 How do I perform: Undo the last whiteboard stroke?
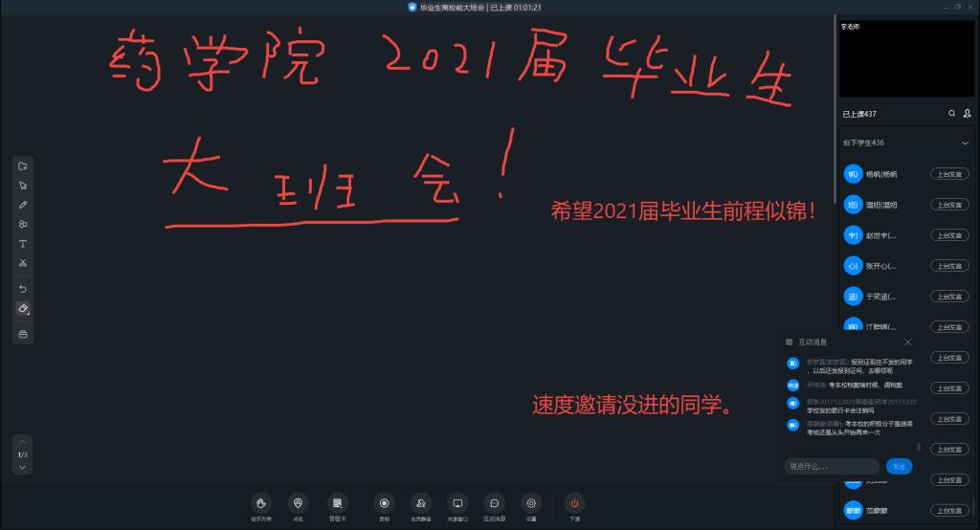pyautogui.click(x=23, y=289)
